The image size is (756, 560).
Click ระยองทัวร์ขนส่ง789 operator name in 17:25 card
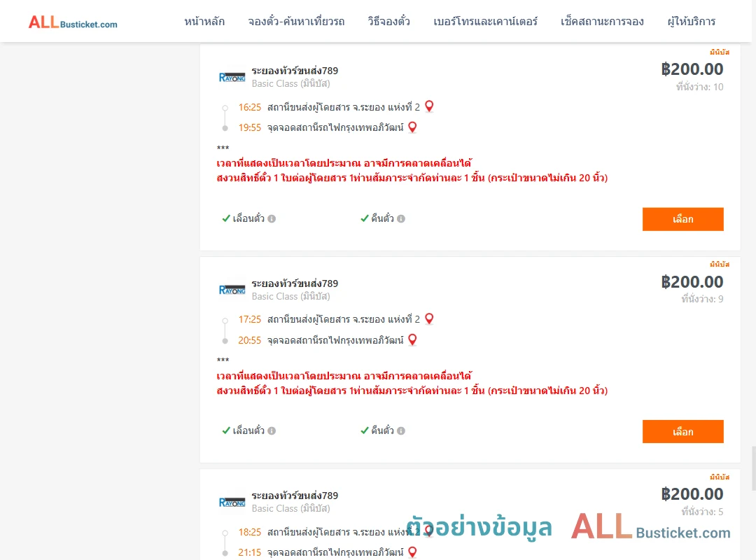click(x=295, y=283)
